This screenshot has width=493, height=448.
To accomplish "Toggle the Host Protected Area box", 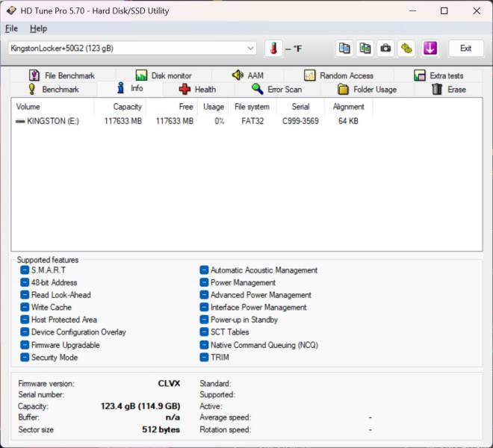I will (x=25, y=320).
